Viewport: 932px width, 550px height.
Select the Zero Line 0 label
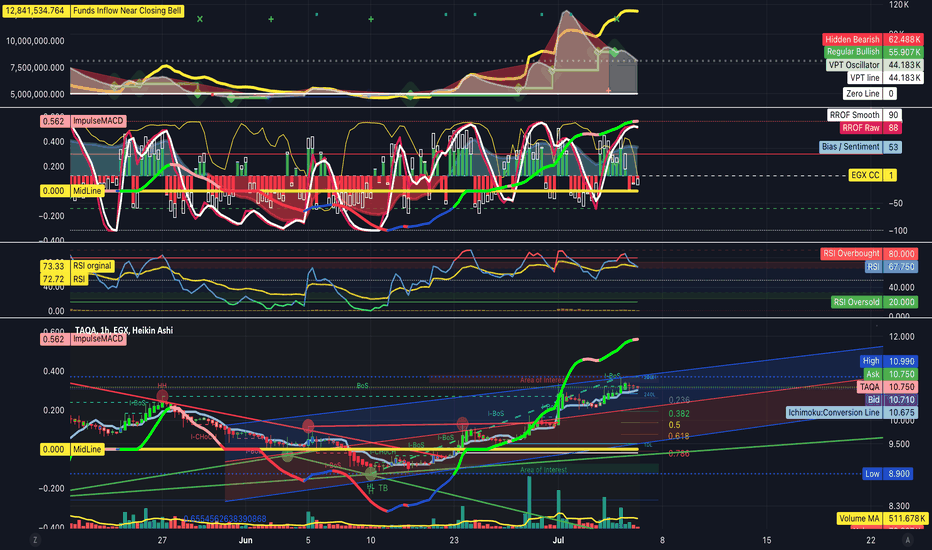click(870, 93)
